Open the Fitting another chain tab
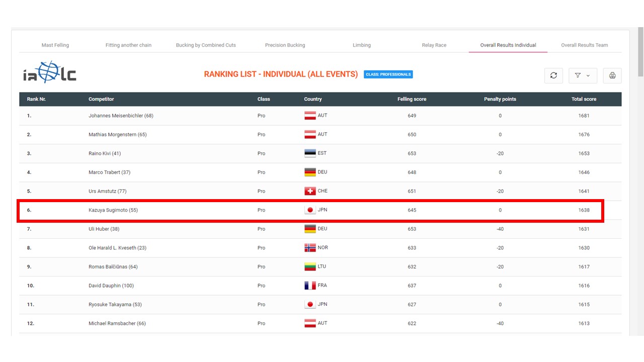Image resolution: width=644 pixels, height=362 pixels. [x=128, y=45]
